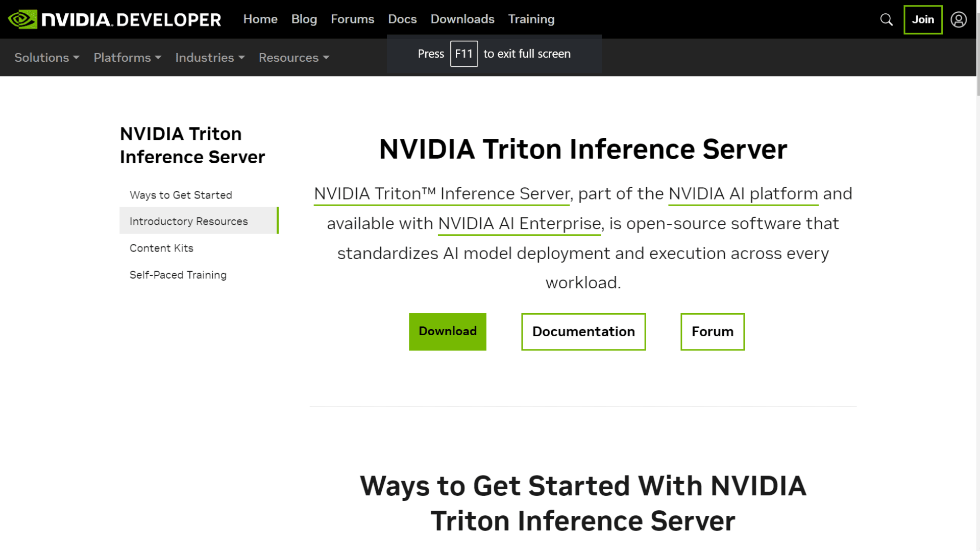Open the user account menu
The height and width of the screenshot is (551, 980).
point(959,19)
